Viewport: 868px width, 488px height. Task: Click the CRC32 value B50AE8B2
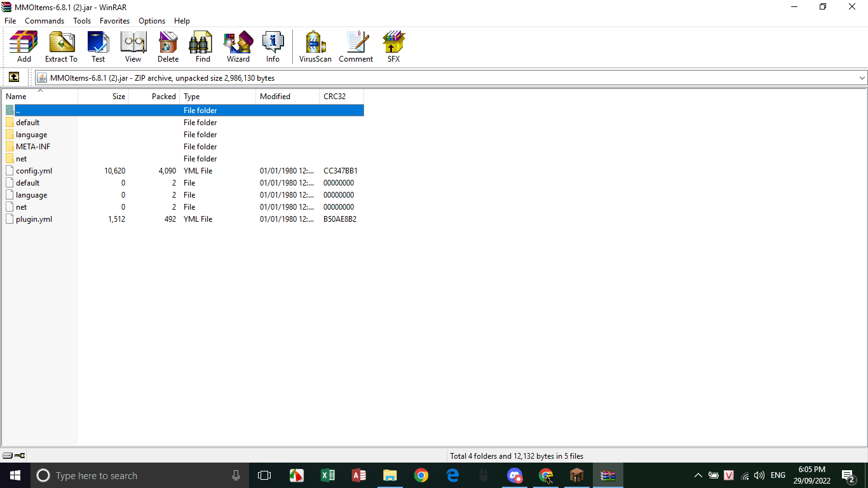point(340,219)
